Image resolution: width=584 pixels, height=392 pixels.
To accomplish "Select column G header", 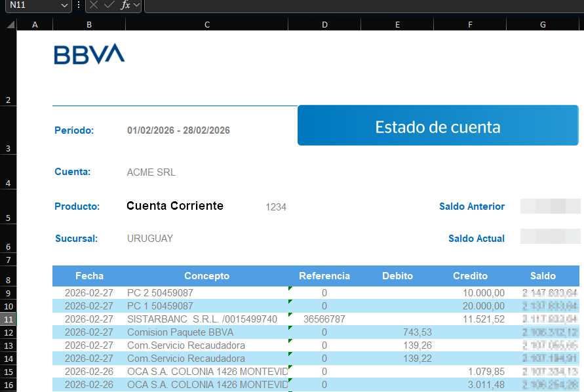I will pos(543,25).
